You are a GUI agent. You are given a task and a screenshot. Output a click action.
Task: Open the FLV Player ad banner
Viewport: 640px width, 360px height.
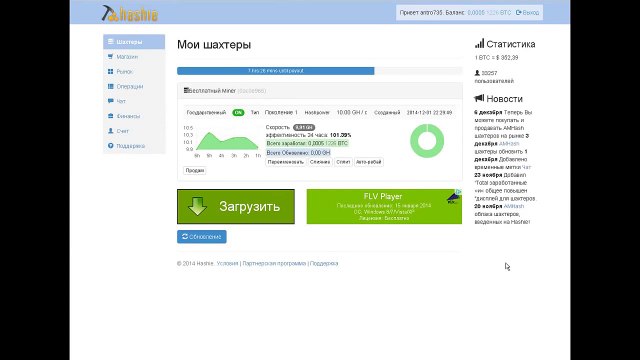tap(384, 207)
